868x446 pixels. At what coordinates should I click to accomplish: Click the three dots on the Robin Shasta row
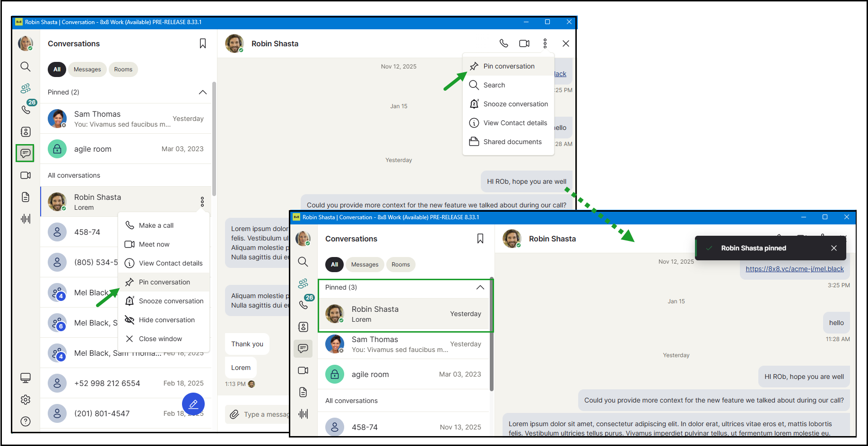point(202,202)
